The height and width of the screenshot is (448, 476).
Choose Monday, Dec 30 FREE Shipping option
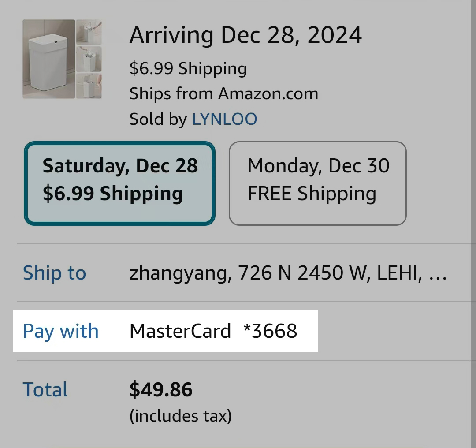[317, 183]
